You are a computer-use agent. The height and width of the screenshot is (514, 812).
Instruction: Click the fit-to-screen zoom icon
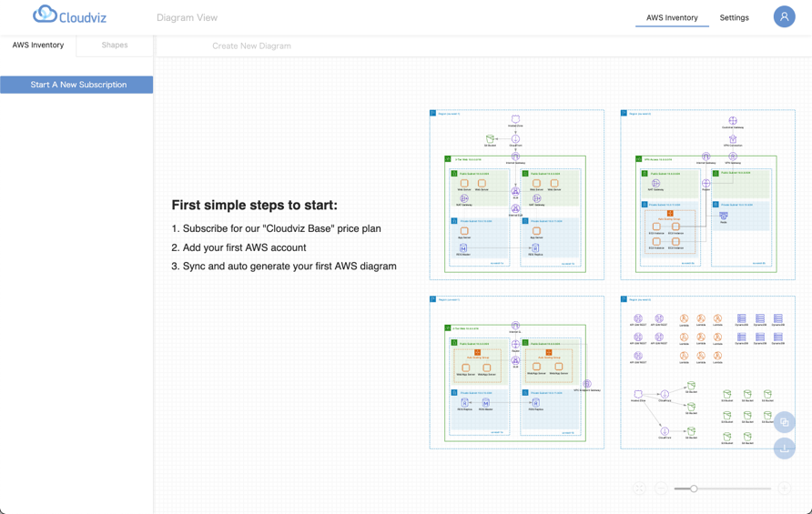pos(640,489)
